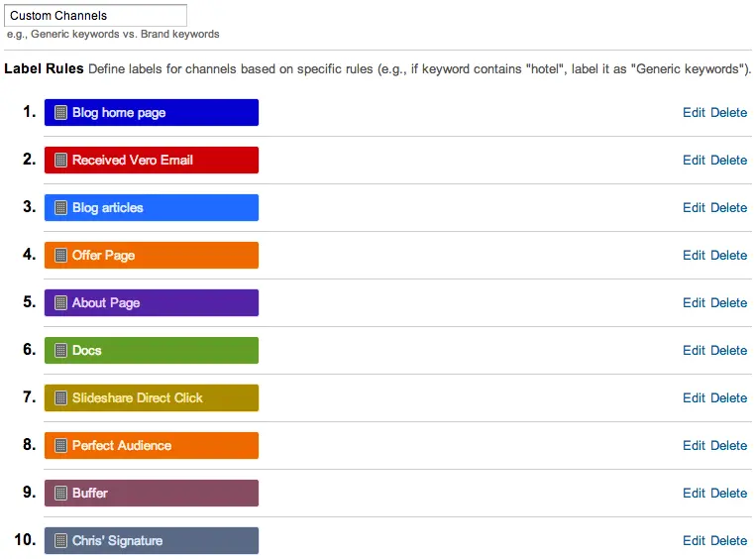Screen dimensions: 756x559
Task: Edit the Blog articles rule
Action: 694,208
